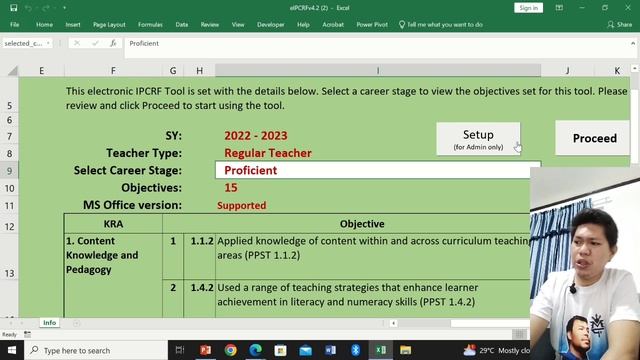
Task: Expand the formula bar with the chevron
Action: [x=633, y=43]
